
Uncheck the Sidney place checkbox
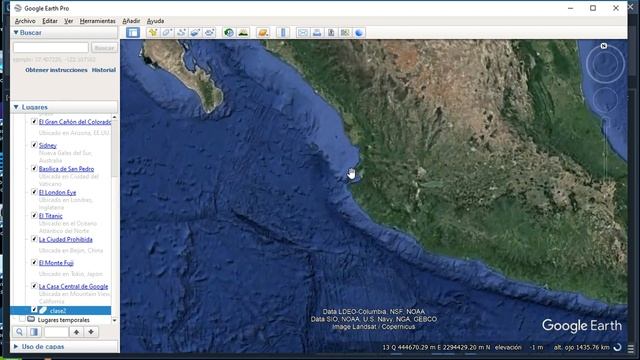34,144
